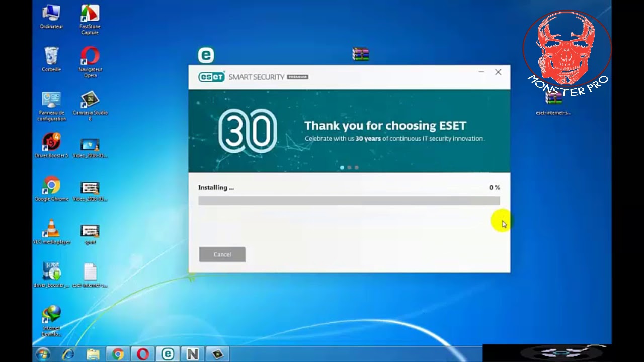Select the second banner slide dot
The width and height of the screenshot is (644, 362).
[349, 167]
